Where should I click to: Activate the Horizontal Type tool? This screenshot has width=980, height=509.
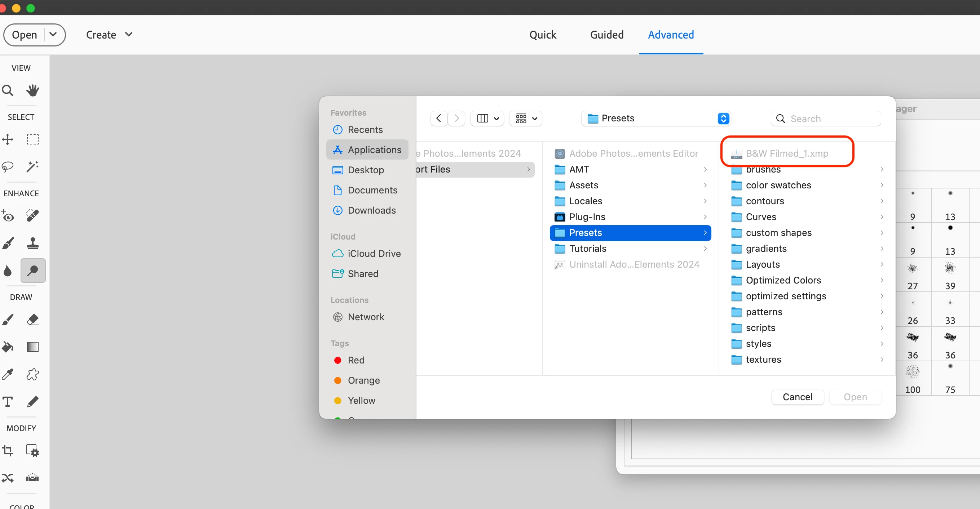[x=8, y=401]
